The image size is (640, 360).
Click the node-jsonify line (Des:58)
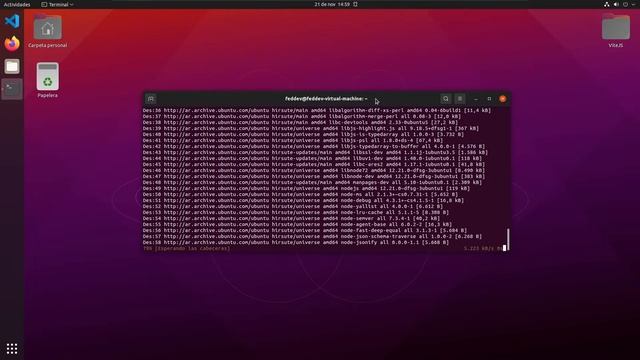click(x=296, y=242)
